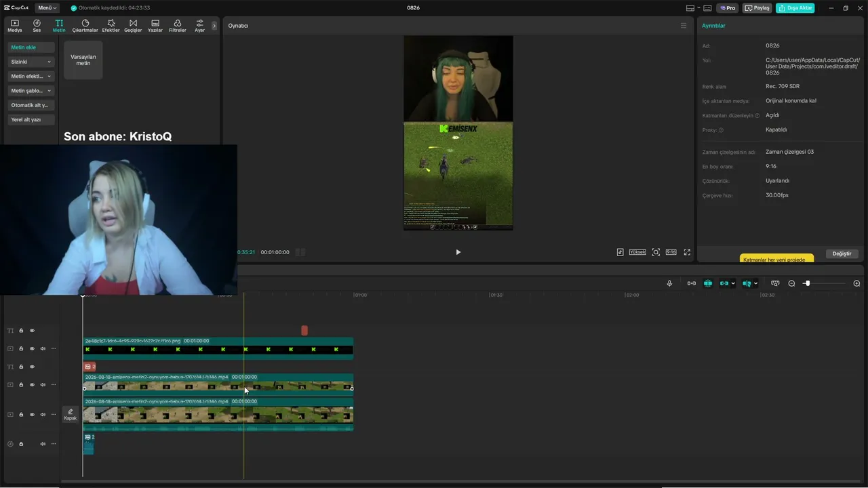The image size is (868, 488).
Task: Select the Varsayılan metin text preset
Action: point(83,60)
